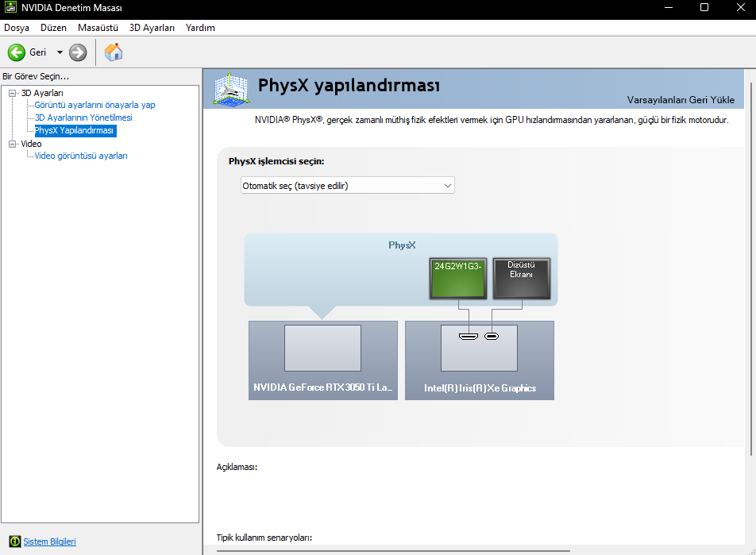Open Görüntü ayarlarını önayarla yap
Viewport: 756px width, 555px height.
coord(95,105)
